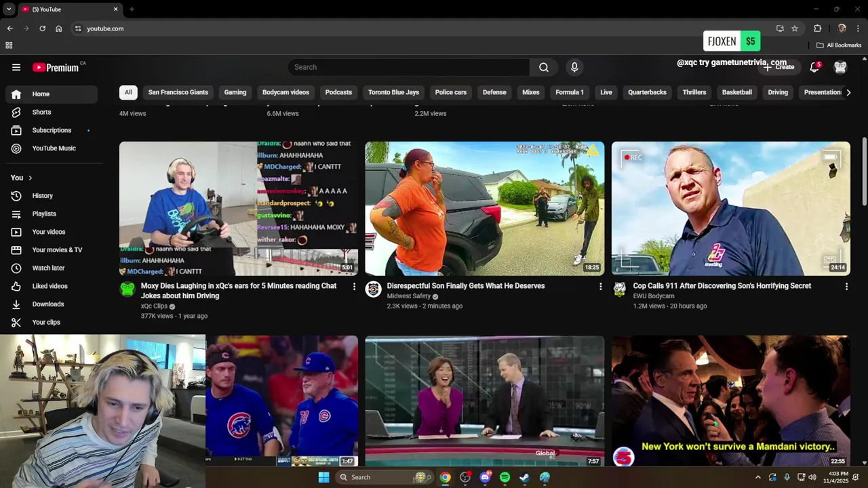Select the Podcasts chip

point(338,92)
